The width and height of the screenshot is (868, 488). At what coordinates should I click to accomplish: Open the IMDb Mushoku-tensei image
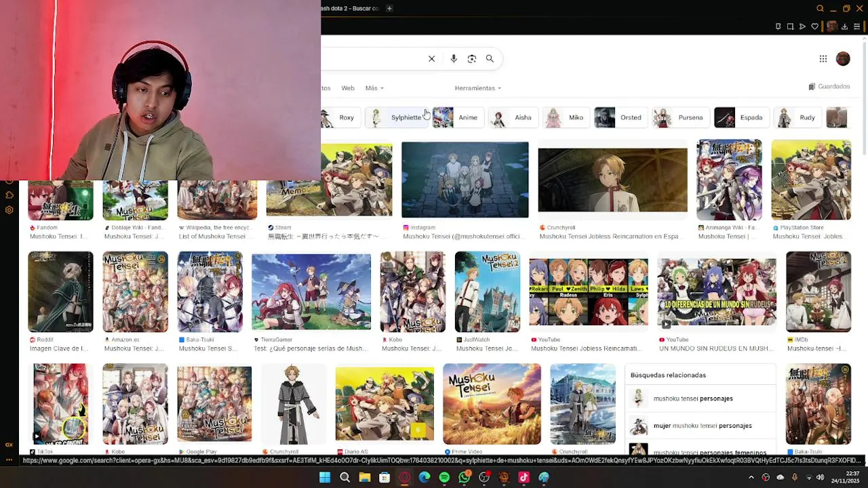coord(818,291)
